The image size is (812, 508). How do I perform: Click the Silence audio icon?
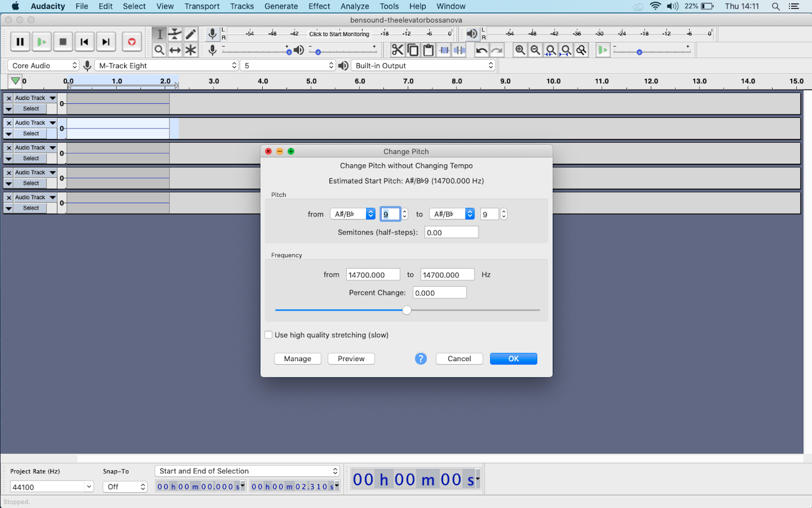(459, 50)
